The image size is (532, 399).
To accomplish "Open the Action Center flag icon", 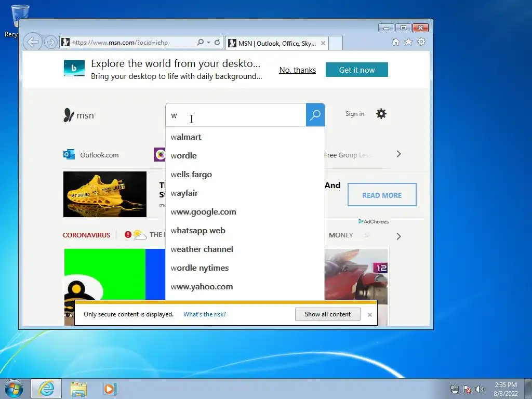I will click(x=467, y=389).
